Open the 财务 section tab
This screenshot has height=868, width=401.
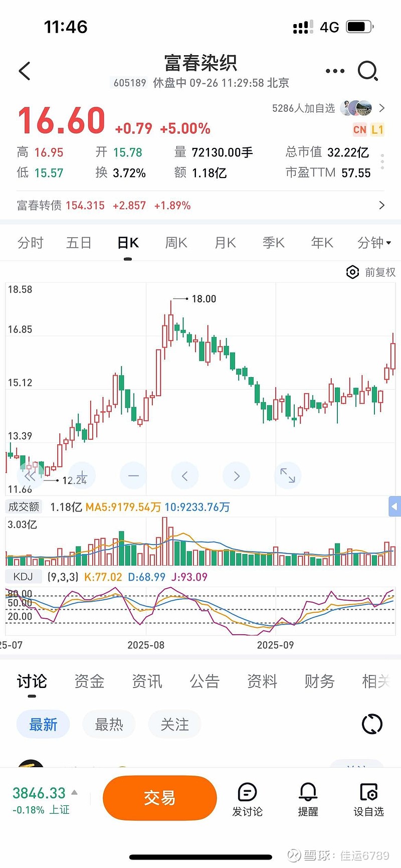point(319,681)
